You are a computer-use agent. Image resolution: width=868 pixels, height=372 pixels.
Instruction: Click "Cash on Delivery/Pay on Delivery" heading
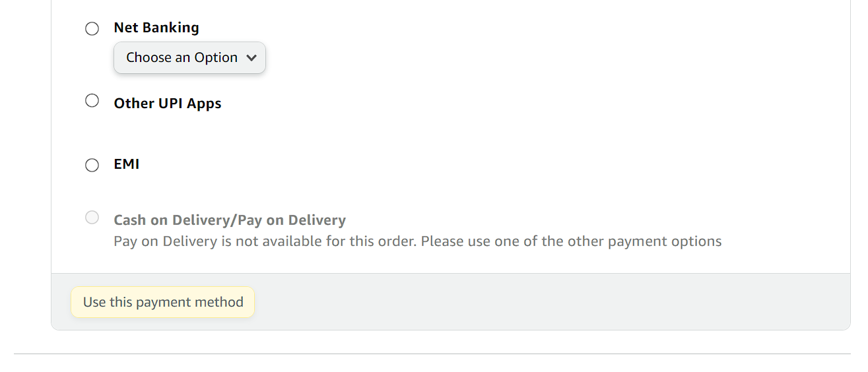[x=230, y=220]
